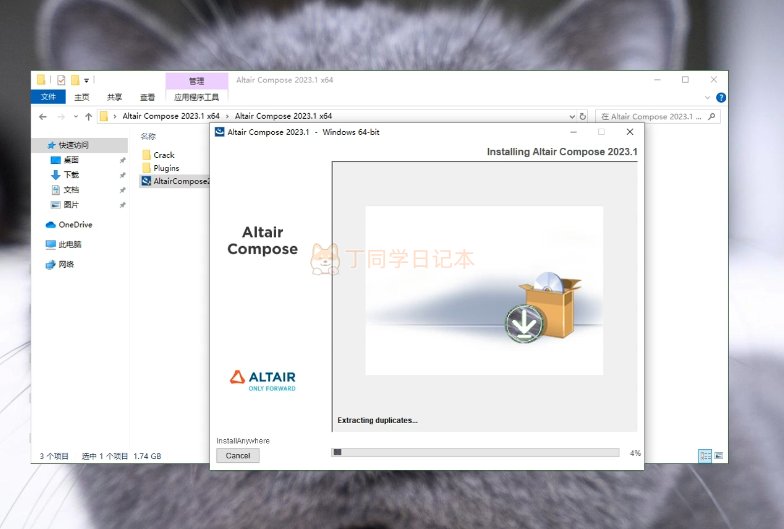784x529 pixels.
Task: Click 'Extracting duplicates...' status text
Action: click(377, 420)
